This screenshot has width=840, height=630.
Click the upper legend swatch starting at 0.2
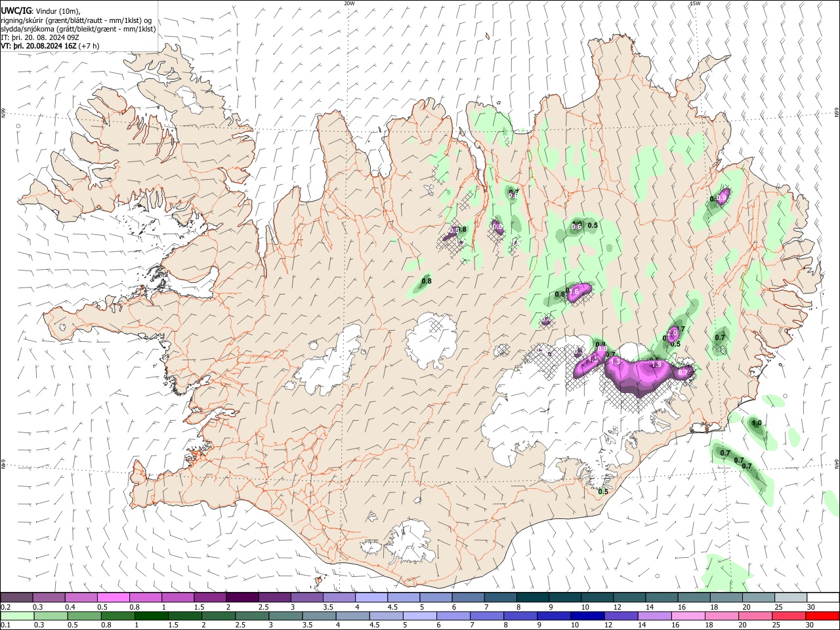point(16,597)
